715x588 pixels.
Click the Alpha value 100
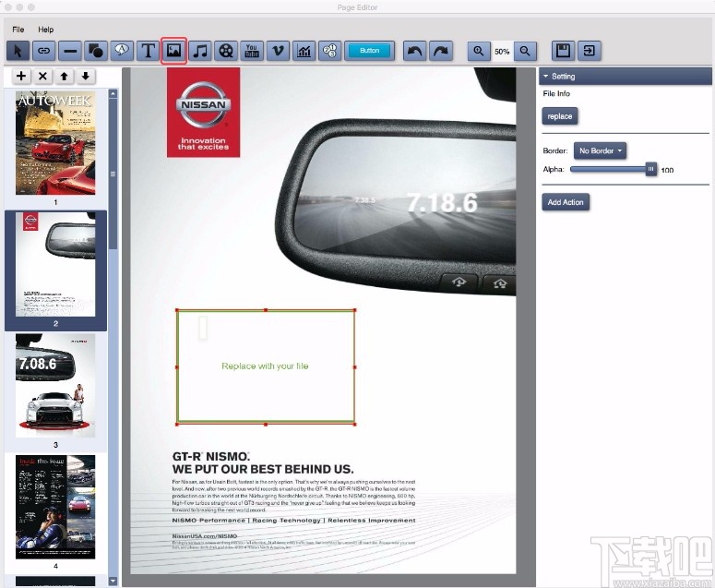click(667, 170)
